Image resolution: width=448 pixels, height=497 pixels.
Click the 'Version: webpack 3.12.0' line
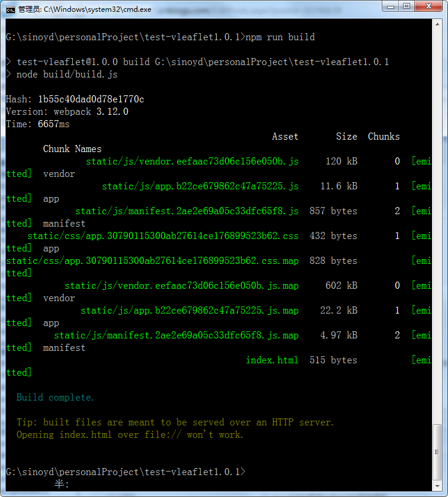(67, 112)
